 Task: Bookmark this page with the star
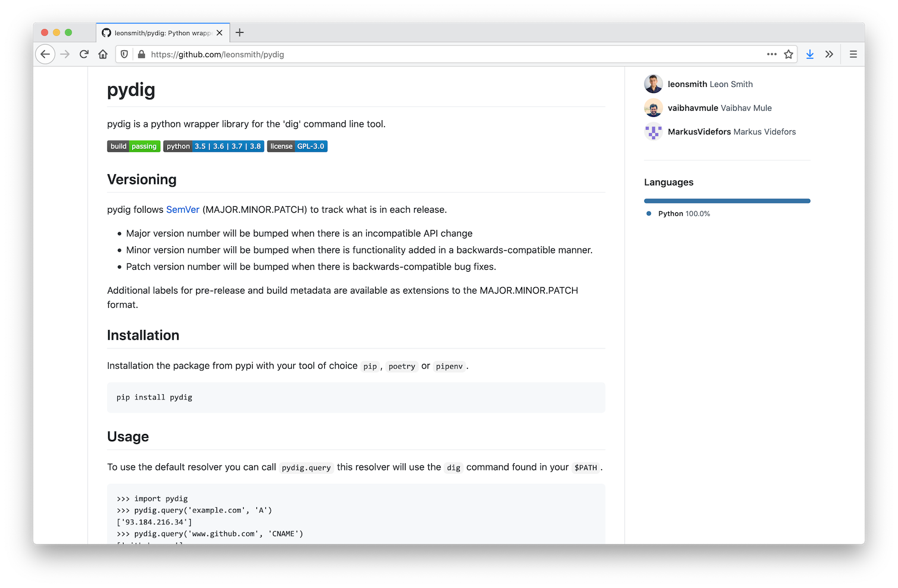pos(789,54)
